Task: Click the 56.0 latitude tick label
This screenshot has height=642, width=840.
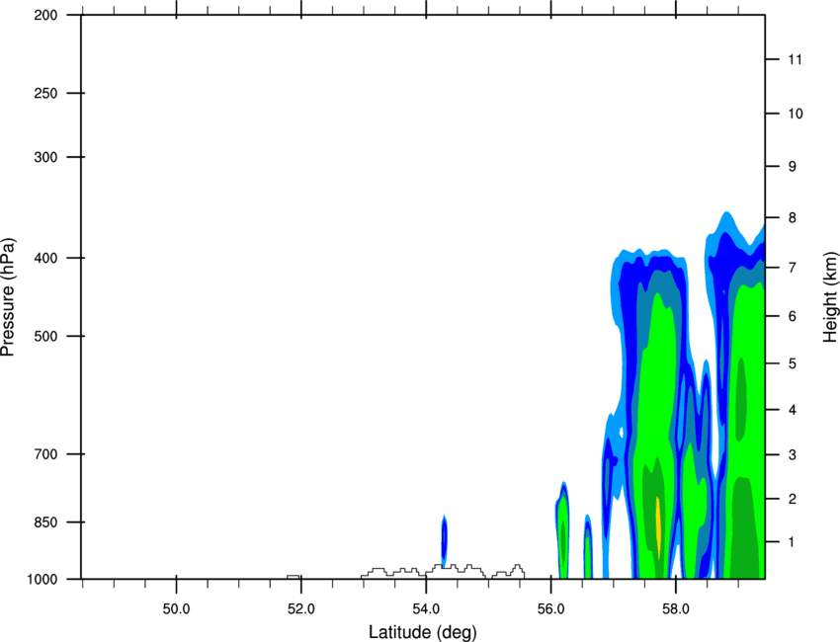Action: point(551,609)
